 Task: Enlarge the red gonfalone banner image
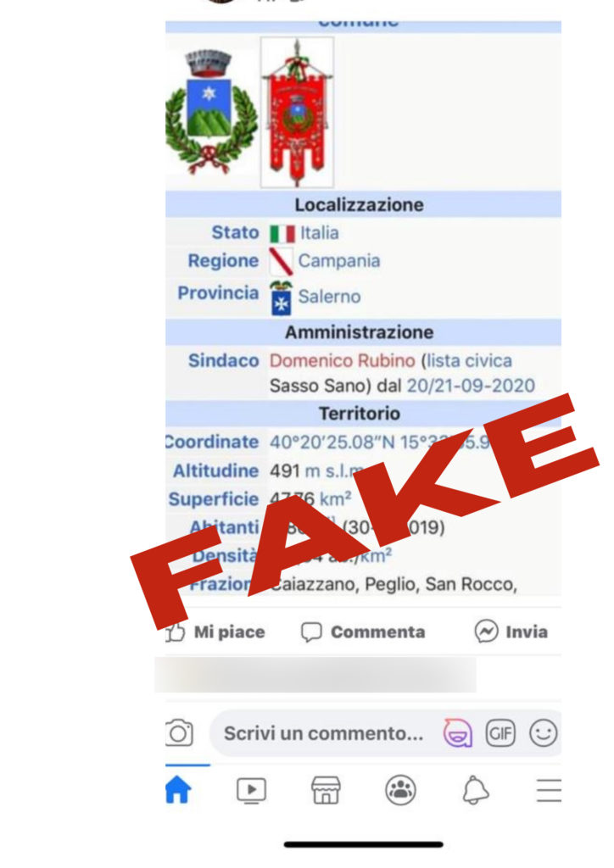(x=298, y=113)
